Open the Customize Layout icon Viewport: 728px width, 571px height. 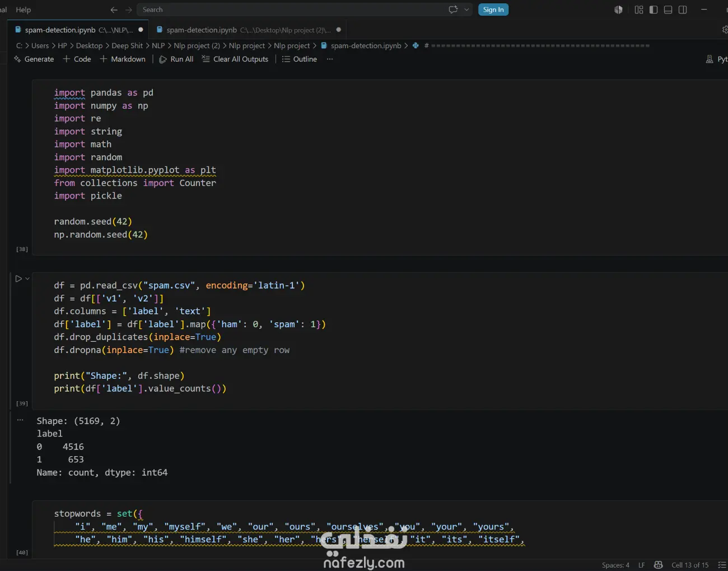(x=639, y=10)
